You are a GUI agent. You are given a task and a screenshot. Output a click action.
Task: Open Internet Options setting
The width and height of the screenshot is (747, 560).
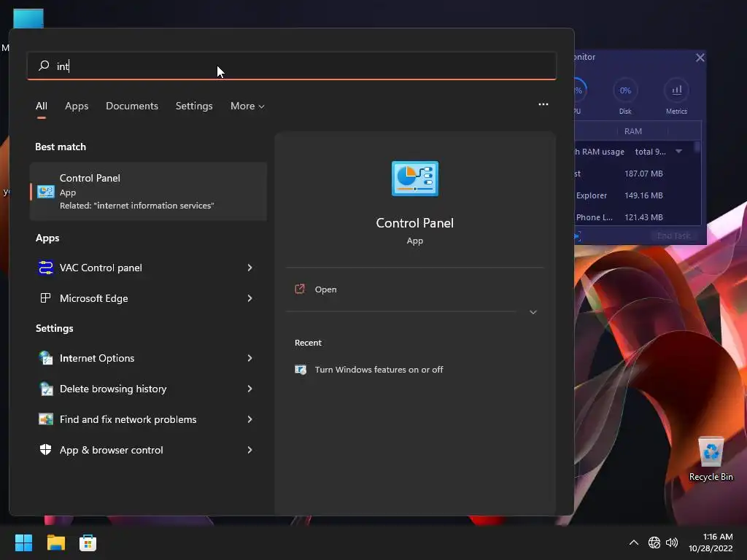(148, 358)
